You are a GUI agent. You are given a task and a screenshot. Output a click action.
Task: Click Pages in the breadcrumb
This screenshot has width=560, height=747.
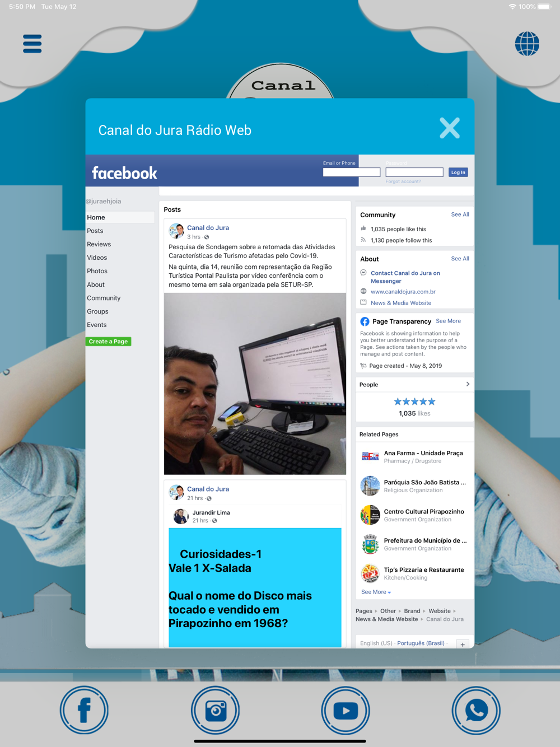coord(364,611)
